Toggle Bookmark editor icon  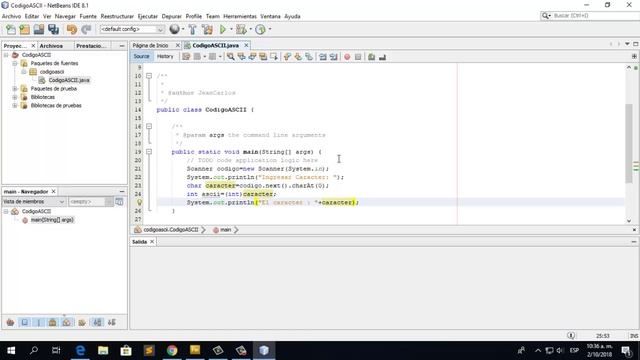(x=309, y=57)
